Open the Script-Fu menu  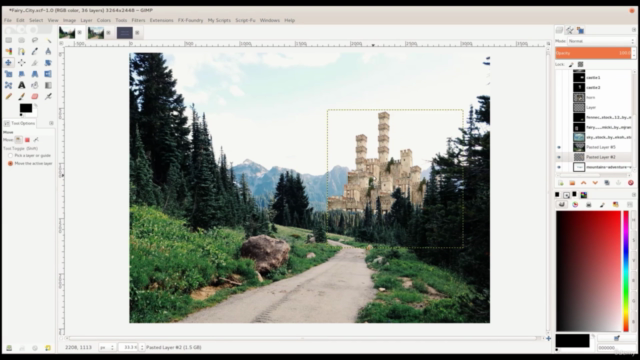tap(245, 20)
